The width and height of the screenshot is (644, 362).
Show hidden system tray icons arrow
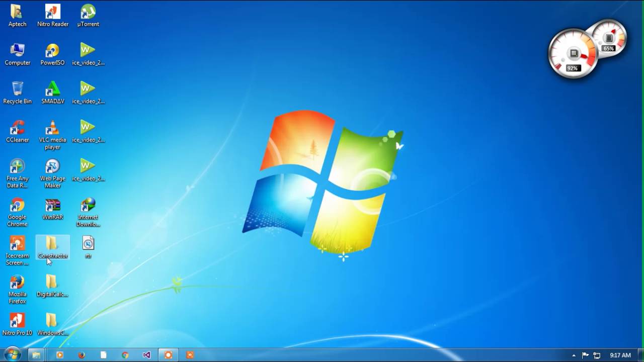[574, 355]
